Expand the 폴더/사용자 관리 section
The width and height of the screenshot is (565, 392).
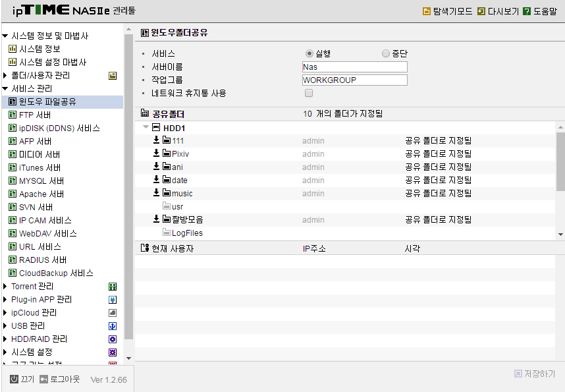pos(5,75)
